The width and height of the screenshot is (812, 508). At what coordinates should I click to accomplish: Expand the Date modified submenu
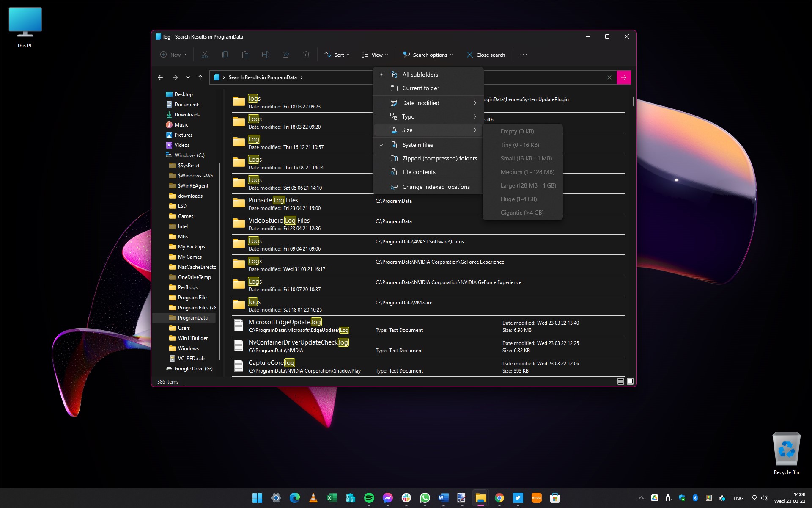(x=421, y=102)
